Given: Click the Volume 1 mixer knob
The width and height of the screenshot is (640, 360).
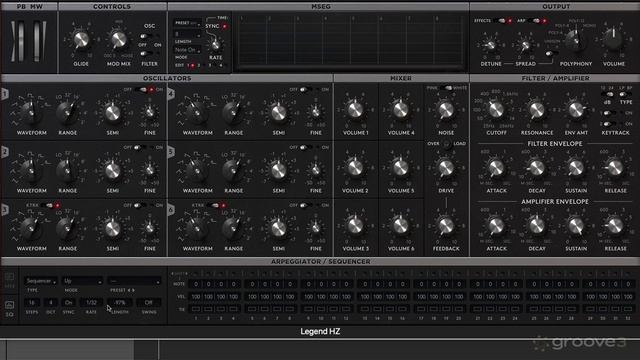Looking at the screenshot, I should (355, 109).
